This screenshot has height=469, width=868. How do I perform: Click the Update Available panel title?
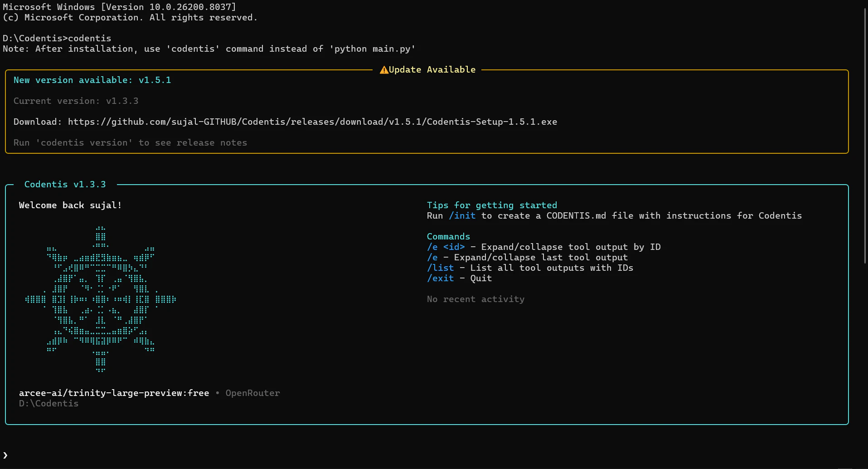point(432,69)
